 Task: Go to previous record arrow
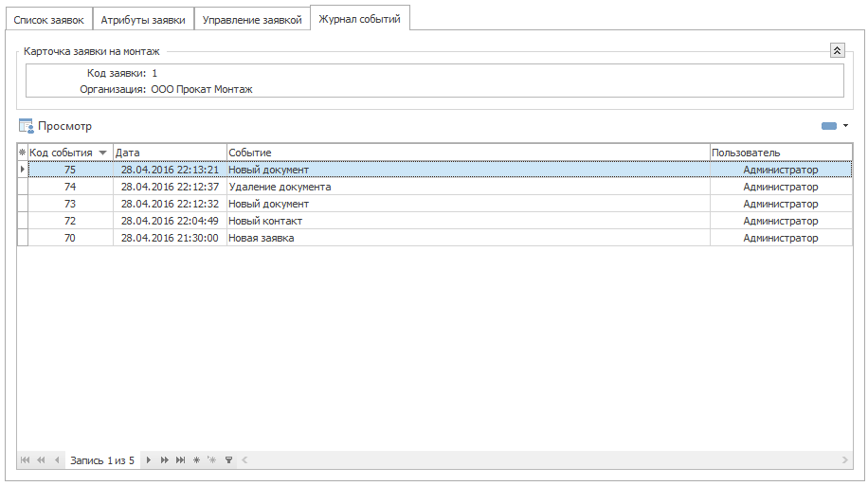tap(57, 460)
